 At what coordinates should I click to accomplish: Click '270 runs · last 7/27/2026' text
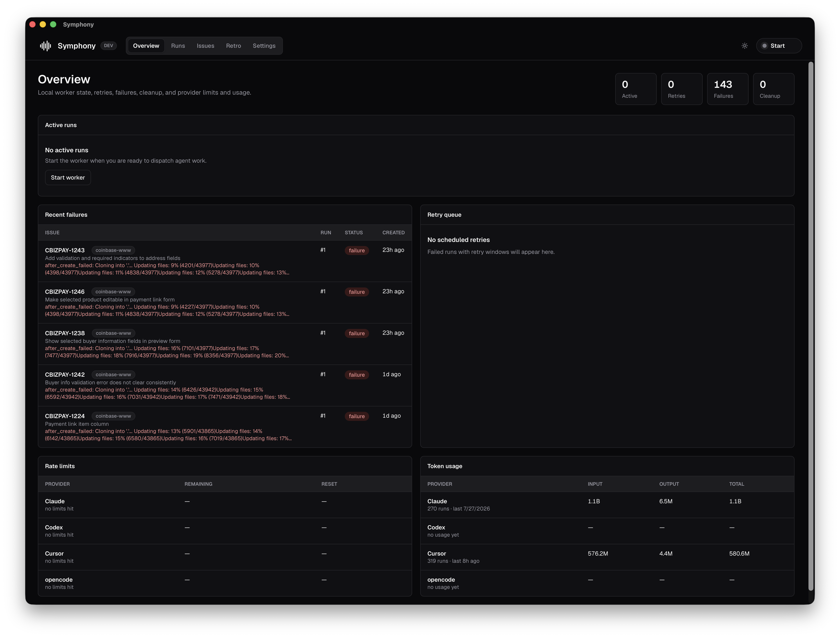[x=458, y=508]
